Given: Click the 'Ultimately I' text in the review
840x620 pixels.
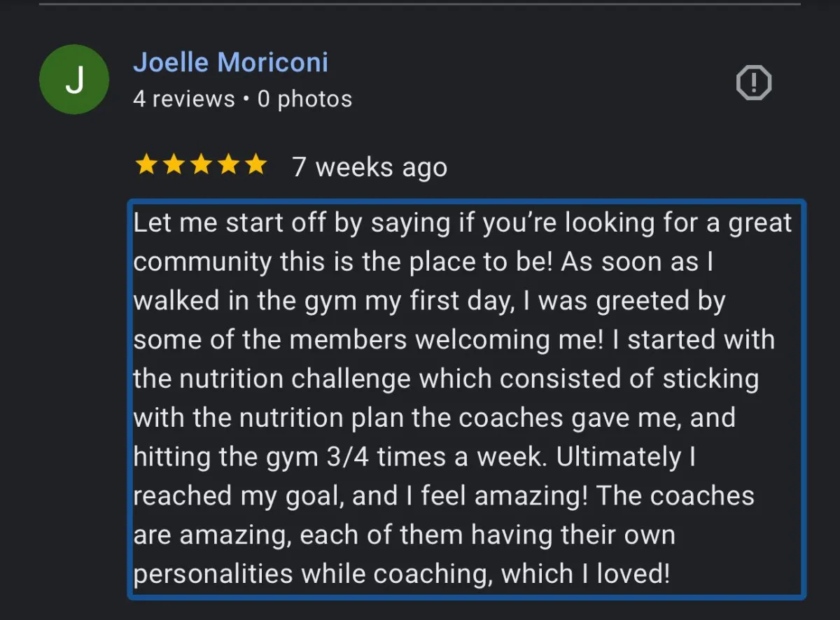Looking at the screenshot, I should 626,458.
